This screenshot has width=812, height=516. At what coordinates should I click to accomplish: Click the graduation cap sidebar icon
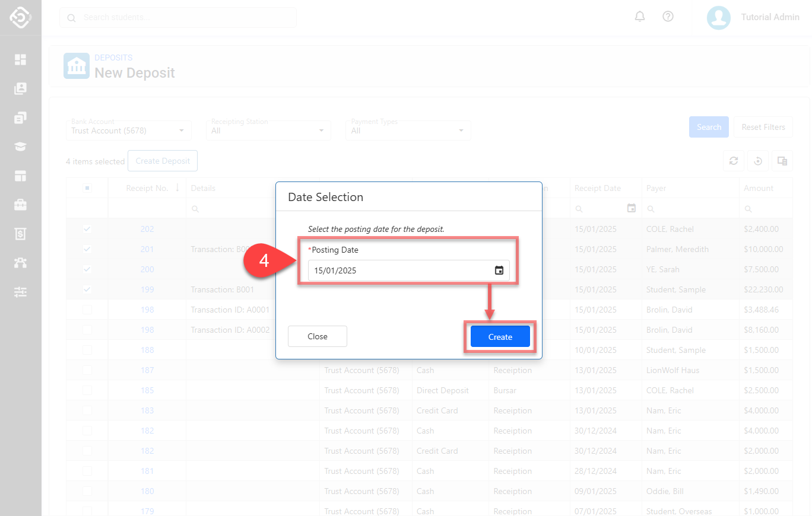coord(21,146)
